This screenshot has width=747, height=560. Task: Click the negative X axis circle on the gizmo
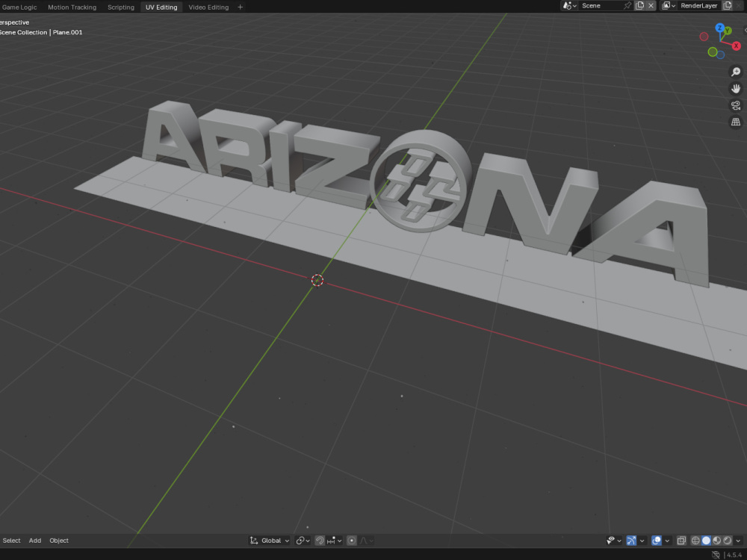(x=704, y=37)
